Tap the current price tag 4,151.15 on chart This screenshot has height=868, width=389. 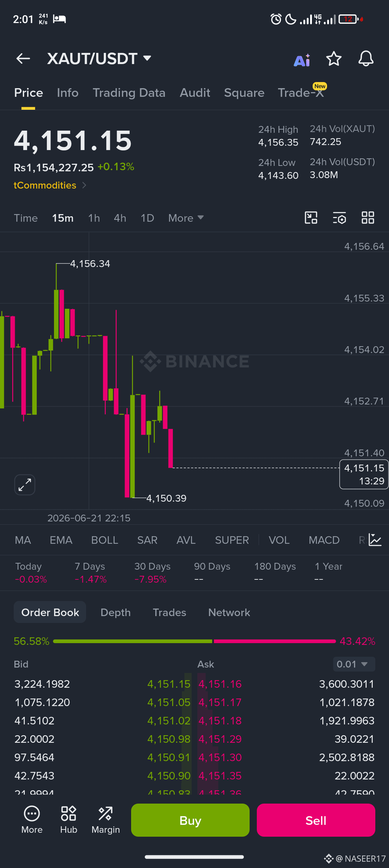pos(364,474)
